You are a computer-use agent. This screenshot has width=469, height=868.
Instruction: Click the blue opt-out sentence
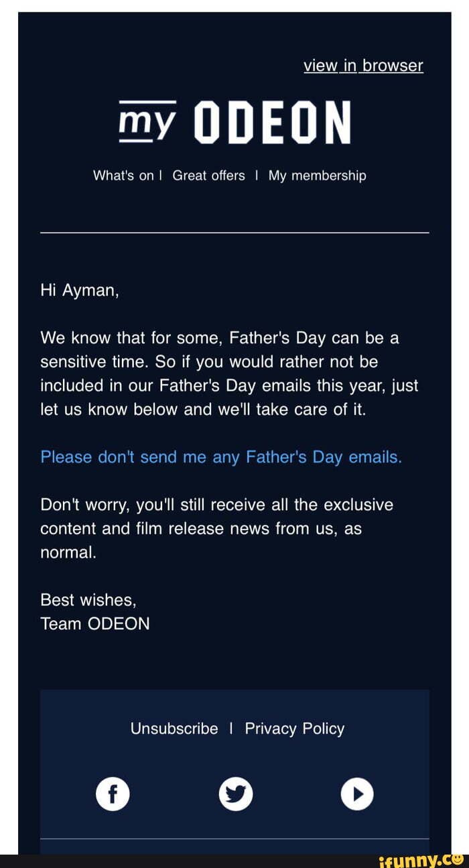click(x=221, y=456)
